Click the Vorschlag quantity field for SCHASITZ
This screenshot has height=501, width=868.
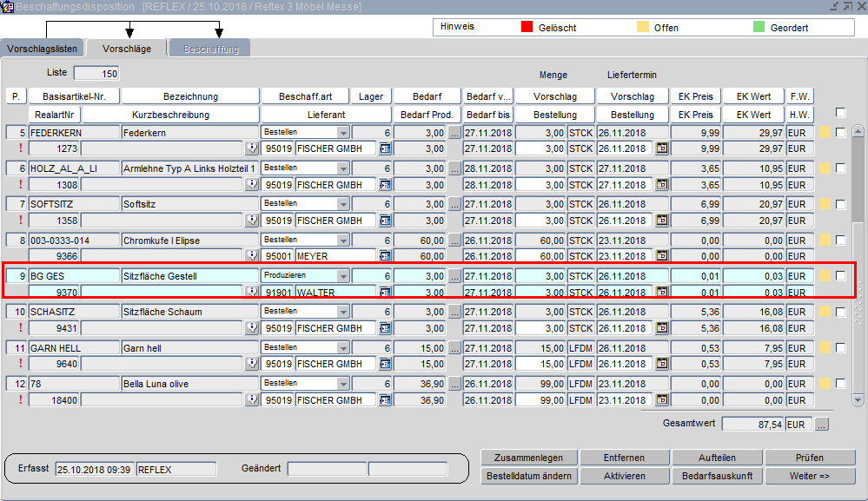[x=540, y=312]
